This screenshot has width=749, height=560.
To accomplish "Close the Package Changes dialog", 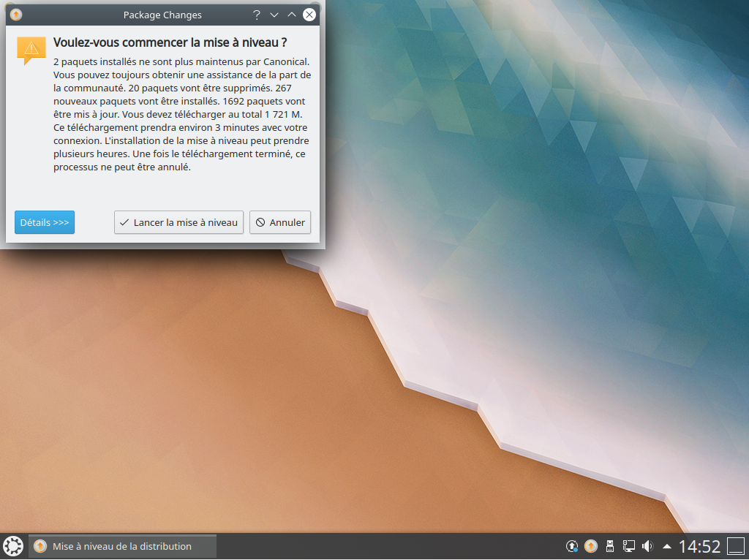I will pyautogui.click(x=309, y=15).
